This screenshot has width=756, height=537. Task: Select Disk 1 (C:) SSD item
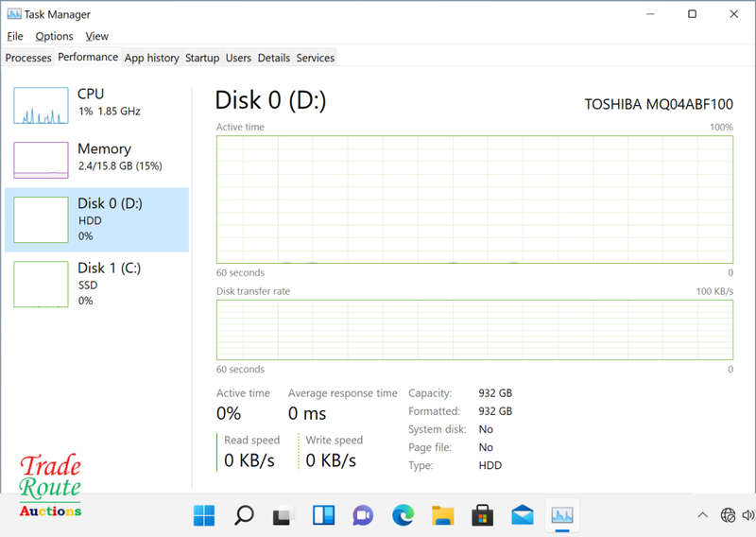(x=97, y=285)
